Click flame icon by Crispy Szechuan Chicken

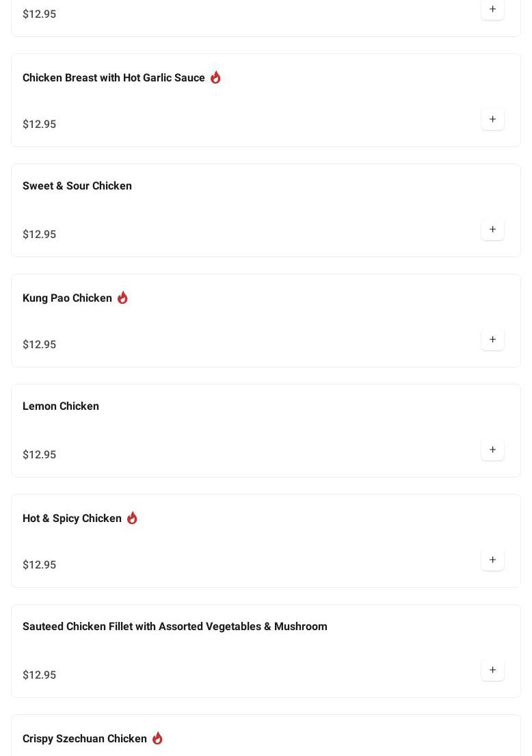[x=157, y=738]
